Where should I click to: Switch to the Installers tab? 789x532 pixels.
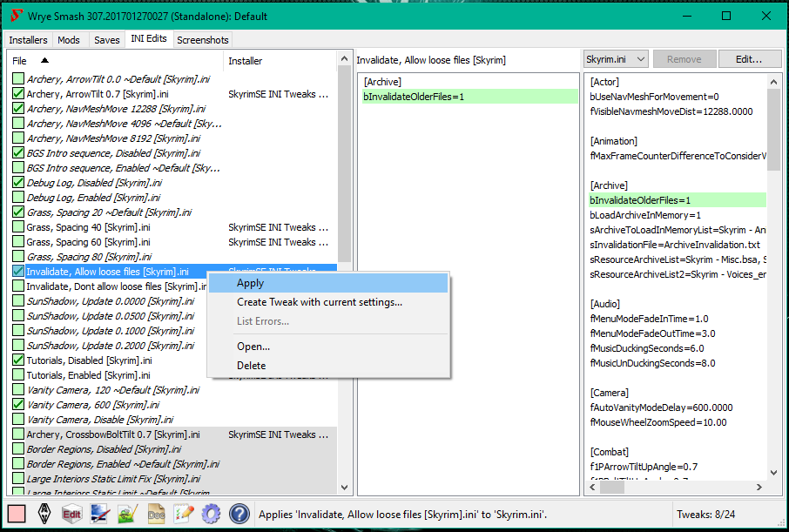pos(29,40)
